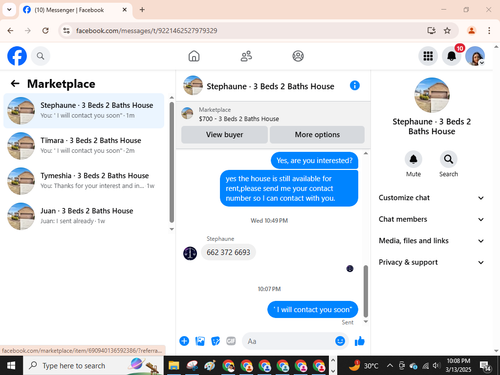This screenshot has width=500, height=375.
Task: Click the View buyer button
Action: (224, 135)
